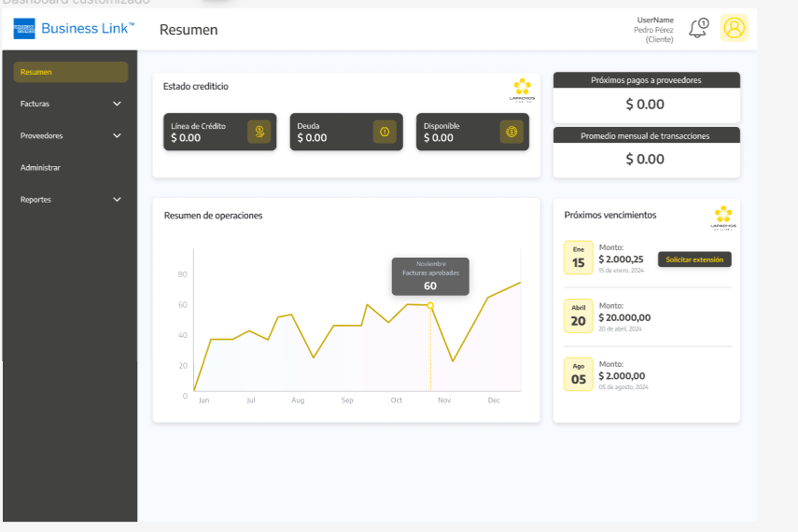Click the Promedio mensual de transacciones card
The image size is (798, 532).
[646, 152]
